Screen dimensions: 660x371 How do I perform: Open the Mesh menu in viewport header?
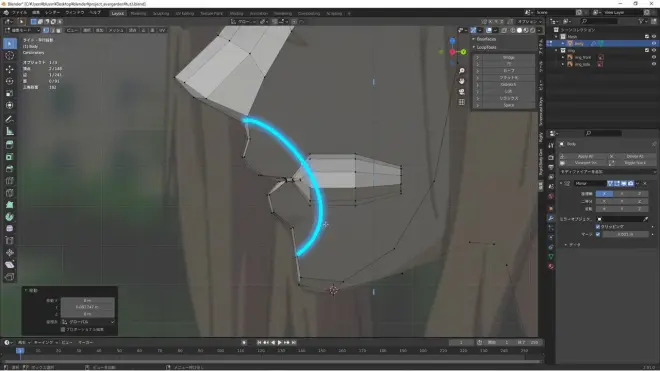point(116,30)
